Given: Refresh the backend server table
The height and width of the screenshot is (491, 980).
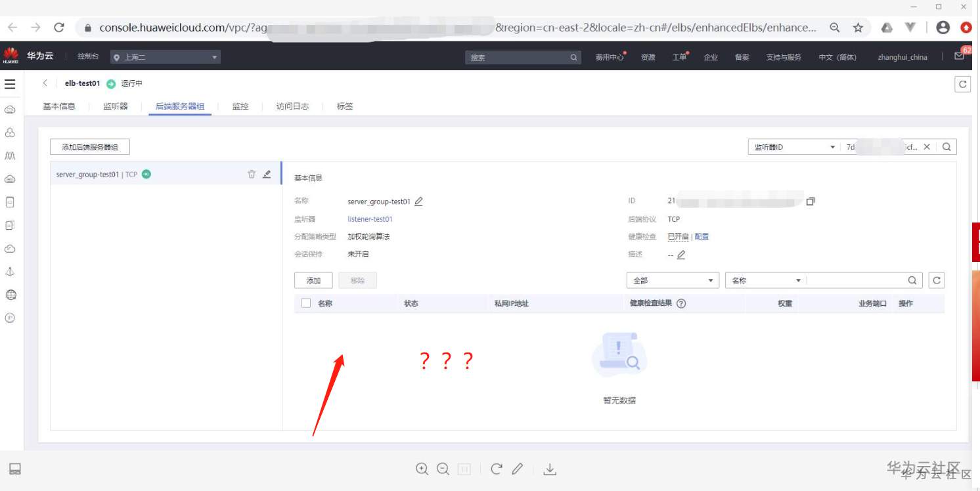Looking at the screenshot, I should 937,280.
